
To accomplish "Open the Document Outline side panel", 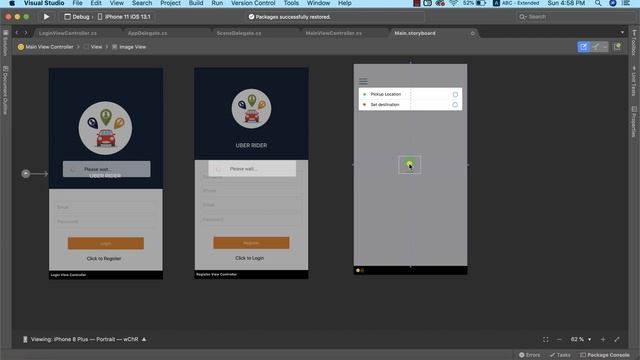I will pos(5,90).
